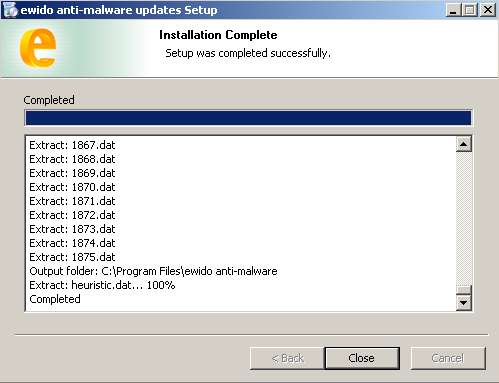Click the orange ewido 'e' logo
The image size is (499, 383).
click(38, 48)
